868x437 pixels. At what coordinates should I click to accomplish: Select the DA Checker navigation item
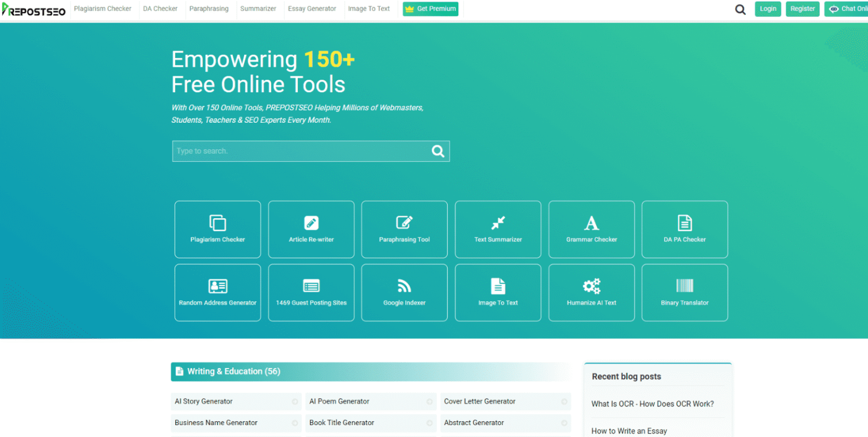coord(162,8)
